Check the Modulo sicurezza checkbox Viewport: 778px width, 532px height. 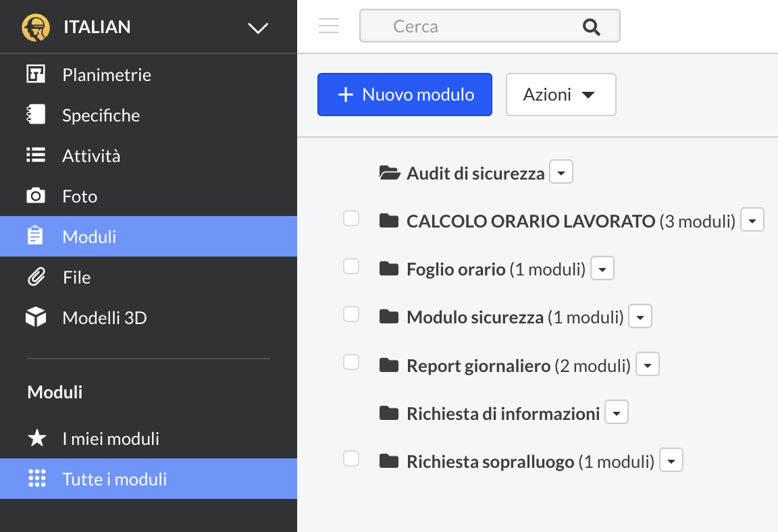(351, 314)
